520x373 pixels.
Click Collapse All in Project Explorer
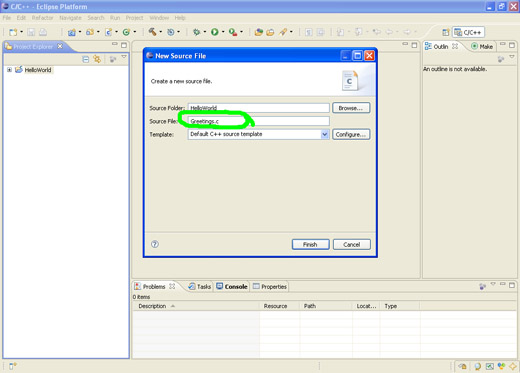pos(86,59)
